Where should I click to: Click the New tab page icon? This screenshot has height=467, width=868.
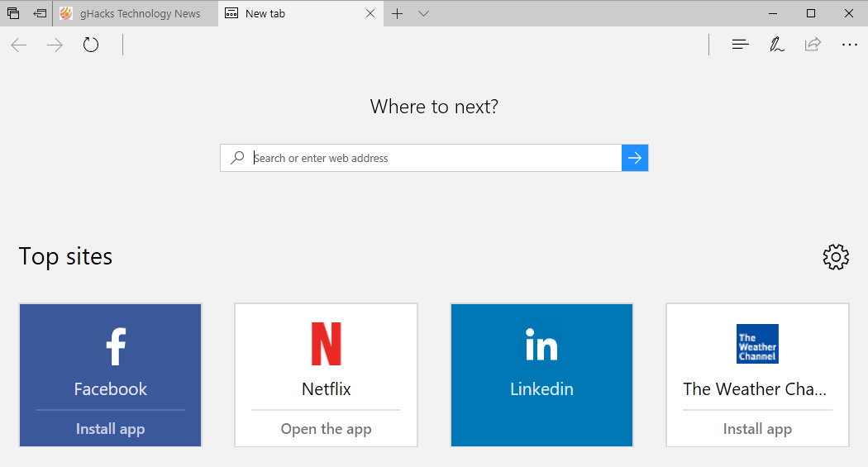[231, 13]
